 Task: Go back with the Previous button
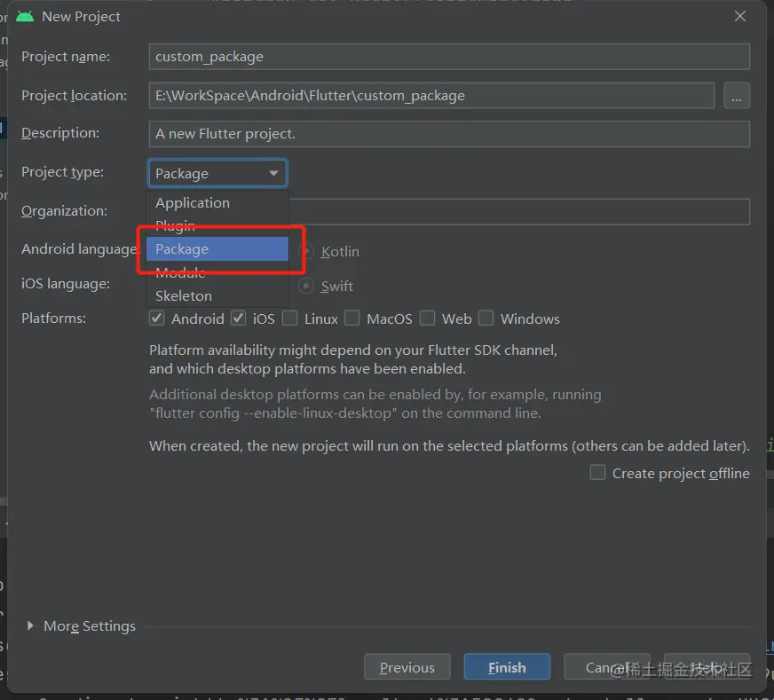tap(407, 667)
